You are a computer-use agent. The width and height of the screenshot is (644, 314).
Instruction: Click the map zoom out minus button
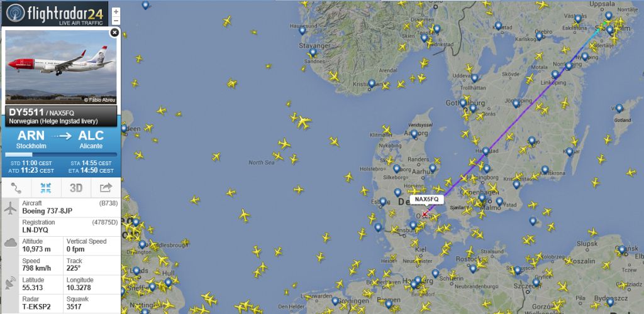click(116, 21)
